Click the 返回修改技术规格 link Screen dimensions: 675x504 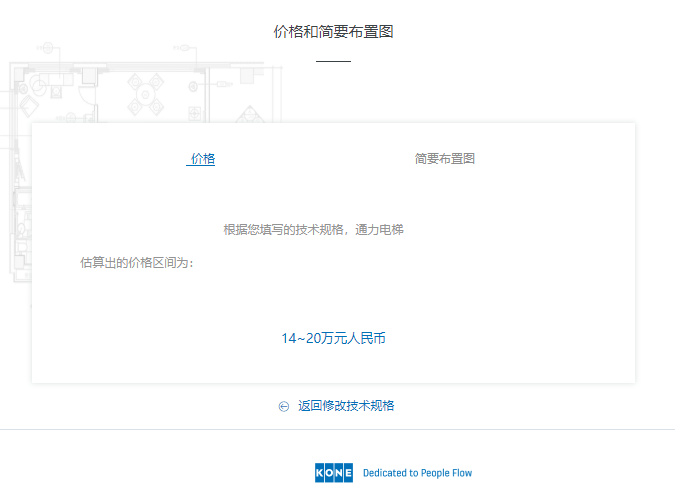tap(346, 406)
